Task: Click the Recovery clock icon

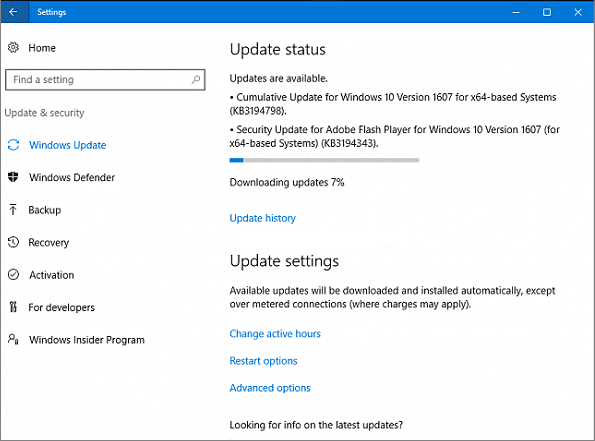Action: [x=13, y=242]
